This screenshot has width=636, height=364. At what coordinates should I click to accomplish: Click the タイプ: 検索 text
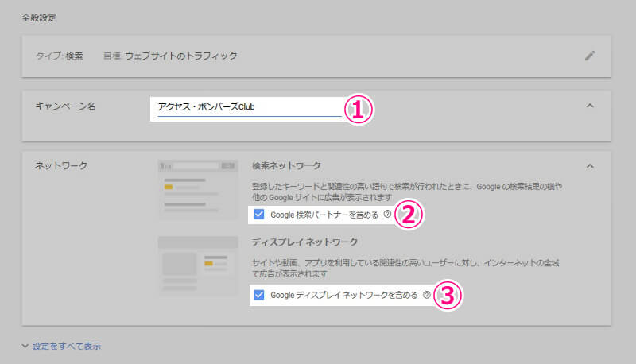59,56
